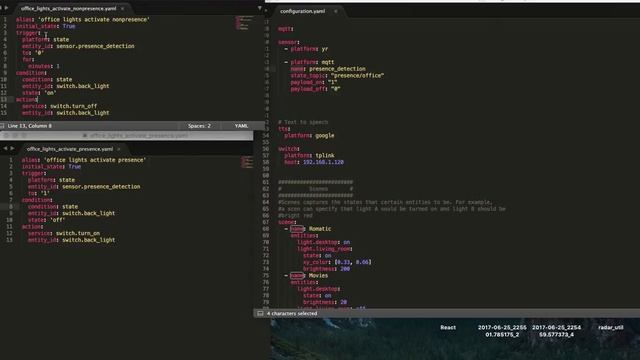Click 'platform: tplink' line under switch
This screenshot has width=640, height=360.
click(309, 156)
